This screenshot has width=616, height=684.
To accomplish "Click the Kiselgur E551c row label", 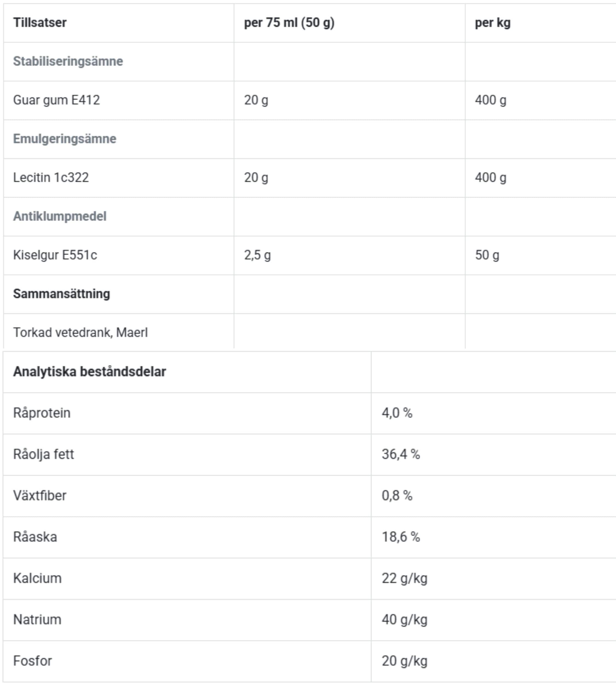I will click(x=55, y=255).
